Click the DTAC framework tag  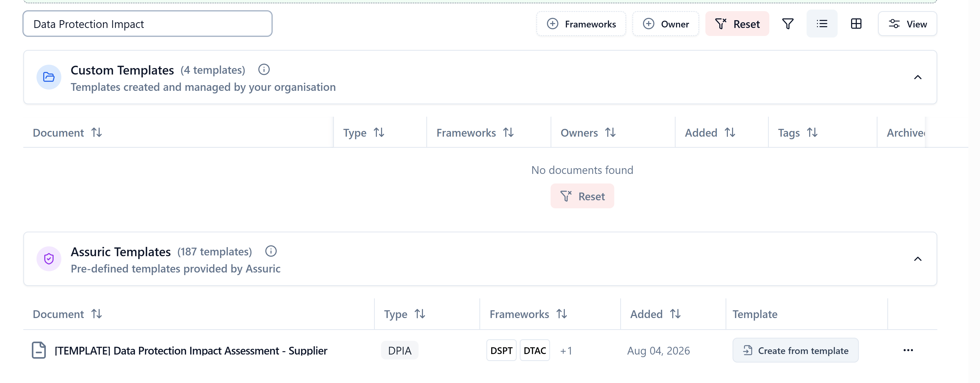pyautogui.click(x=535, y=350)
